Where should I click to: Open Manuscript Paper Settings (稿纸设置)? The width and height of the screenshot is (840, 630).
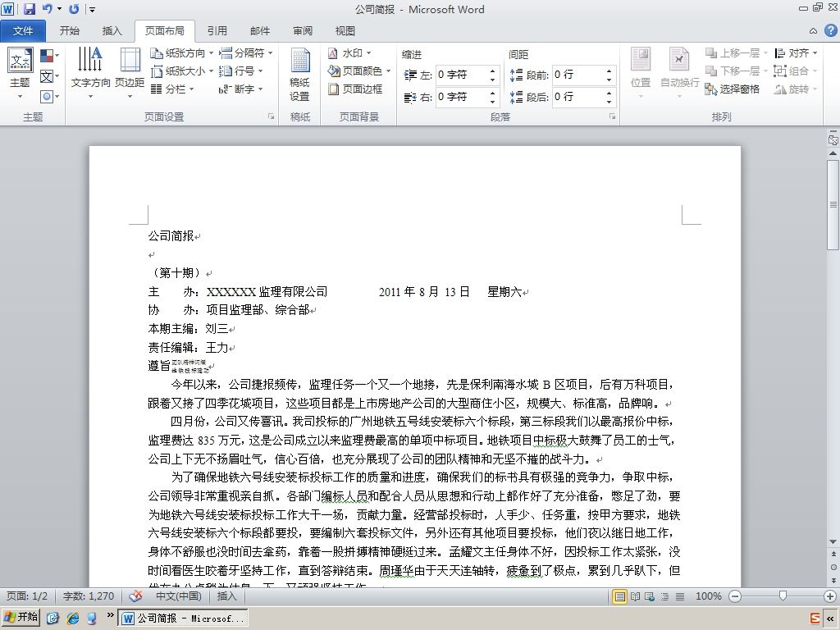[300, 74]
